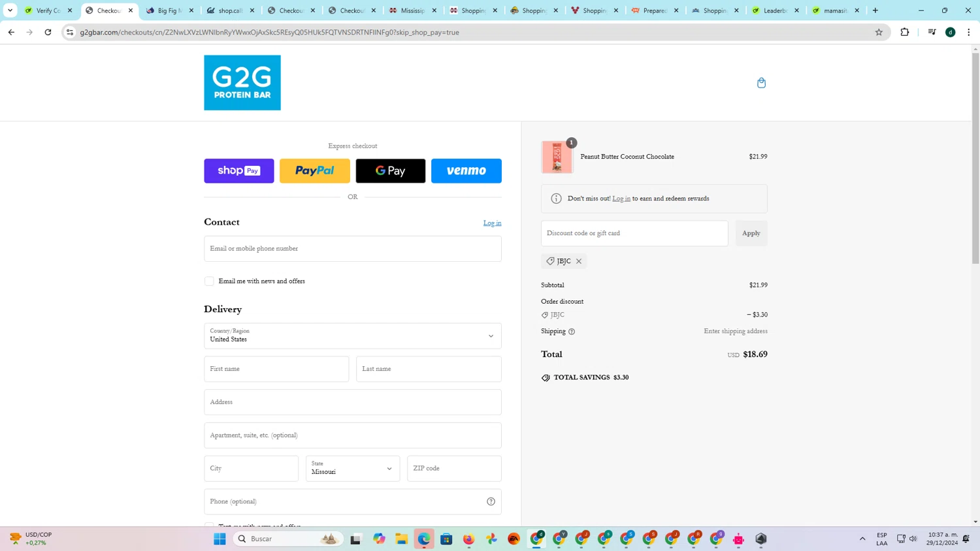Click Log in link in rewards notice
980x551 pixels.
(x=621, y=198)
